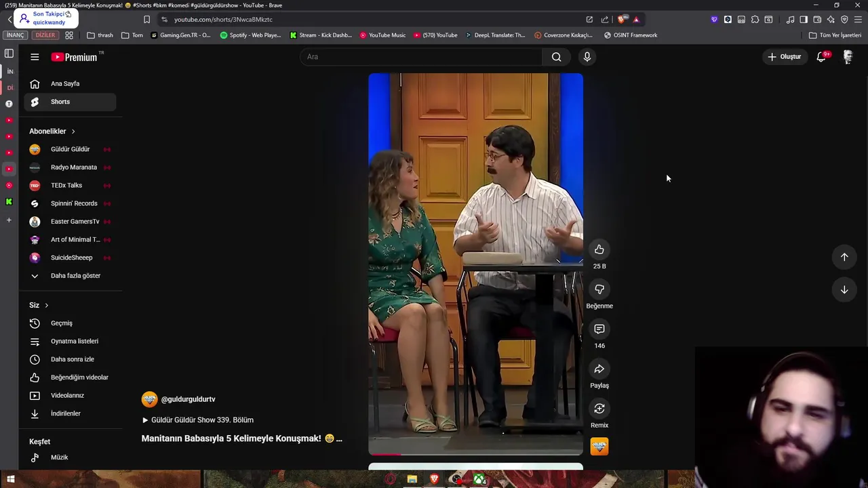The image size is (868, 488).
Task: Open Geçmiş history page
Action: click(70, 323)
